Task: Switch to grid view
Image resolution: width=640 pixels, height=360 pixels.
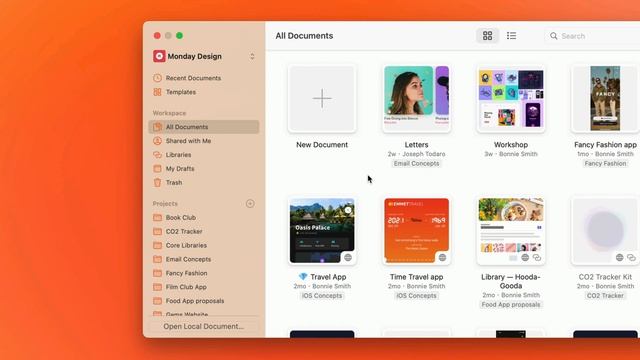Action: click(487, 36)
